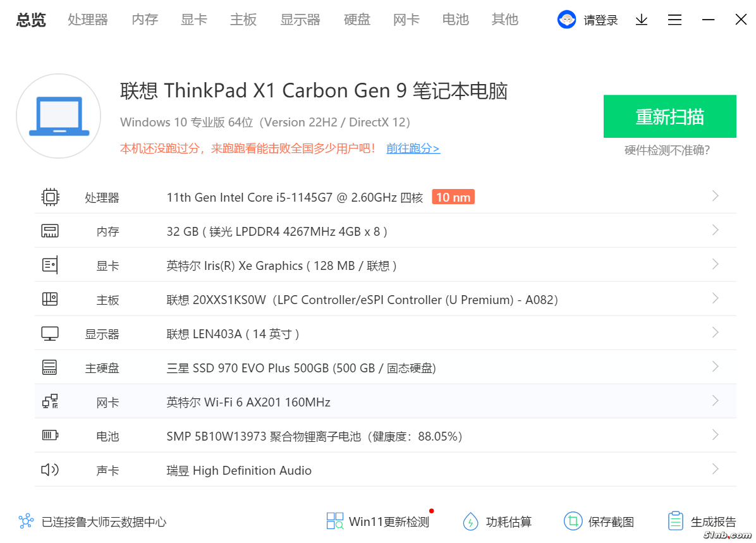Follow the 前往跑分 link
The image size is (756, 543).
(x=413, y=149)
